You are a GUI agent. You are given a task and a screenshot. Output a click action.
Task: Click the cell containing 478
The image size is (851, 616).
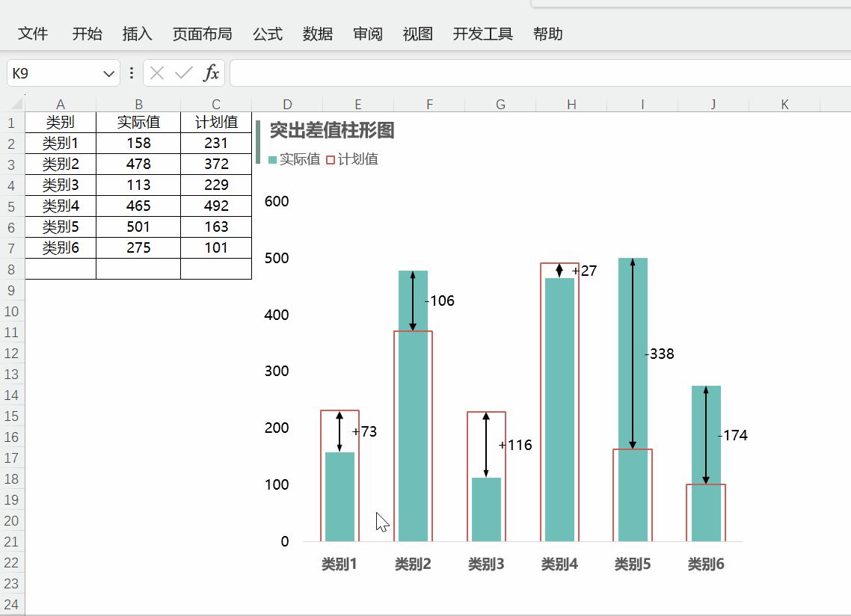(138, 164)
